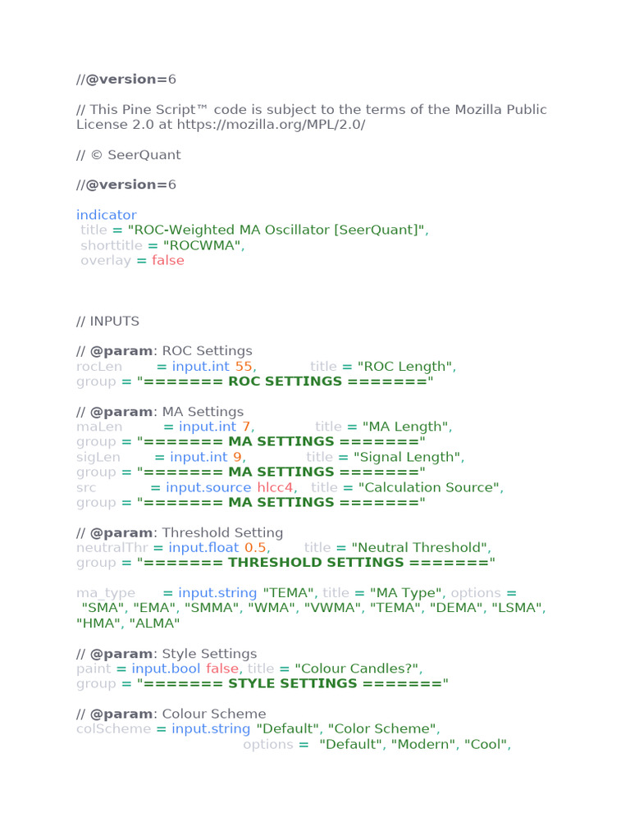Click the overlay false value
This screenshot has height=840, width=630.
click(167, 260)
